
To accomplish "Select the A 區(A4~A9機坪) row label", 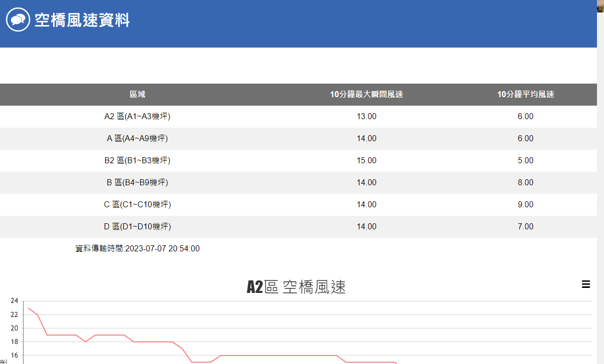I will (137, 139).
